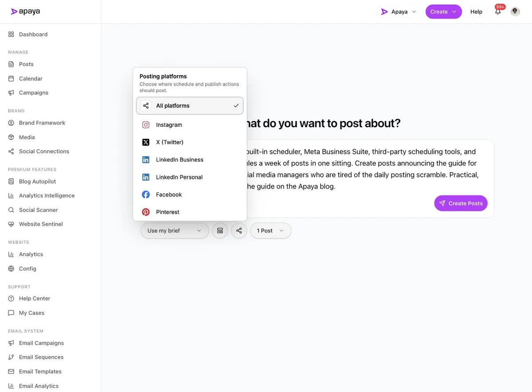Choose LinkedIn Business platform
Viewport: 532px width, 392px height.
coord(190,160)
